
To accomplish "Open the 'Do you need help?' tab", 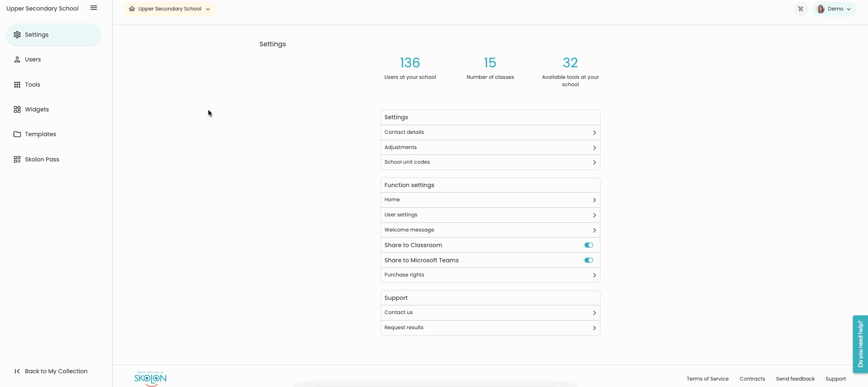I will pos(860,344).
